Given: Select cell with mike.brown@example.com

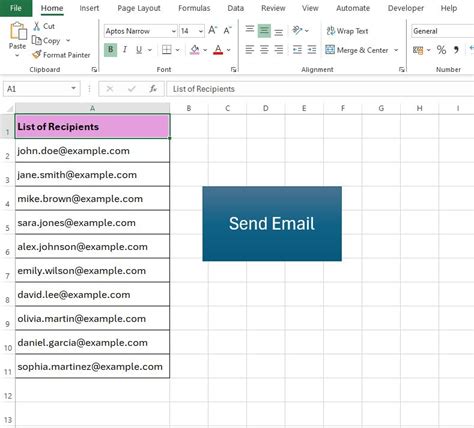Looking at the screenshot, I should point(92,199).
